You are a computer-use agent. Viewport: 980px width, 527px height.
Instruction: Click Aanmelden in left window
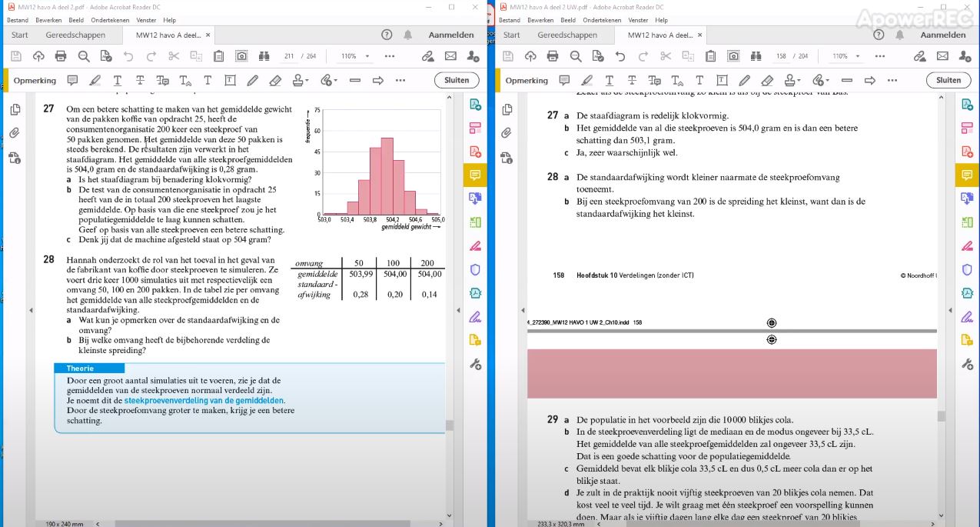pyautogui.click(x=451, y=35)
